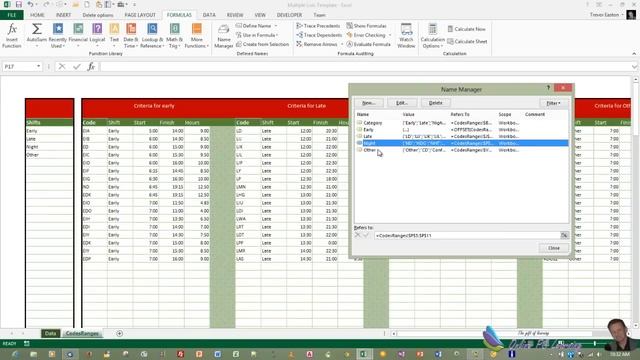Select the Early name row
Viewport: 640px width, 360px height.
[461, 129]
